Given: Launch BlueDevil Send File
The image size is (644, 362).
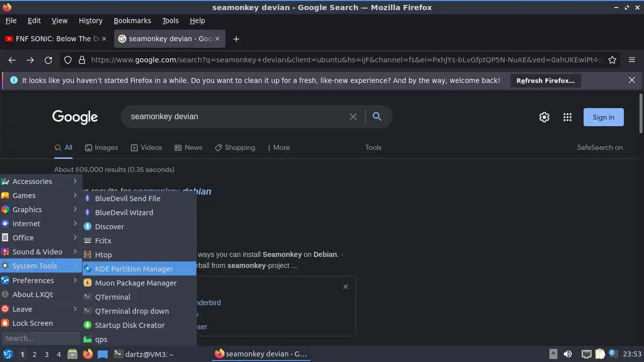Looking at the screenshot, I should coord(139,199).
